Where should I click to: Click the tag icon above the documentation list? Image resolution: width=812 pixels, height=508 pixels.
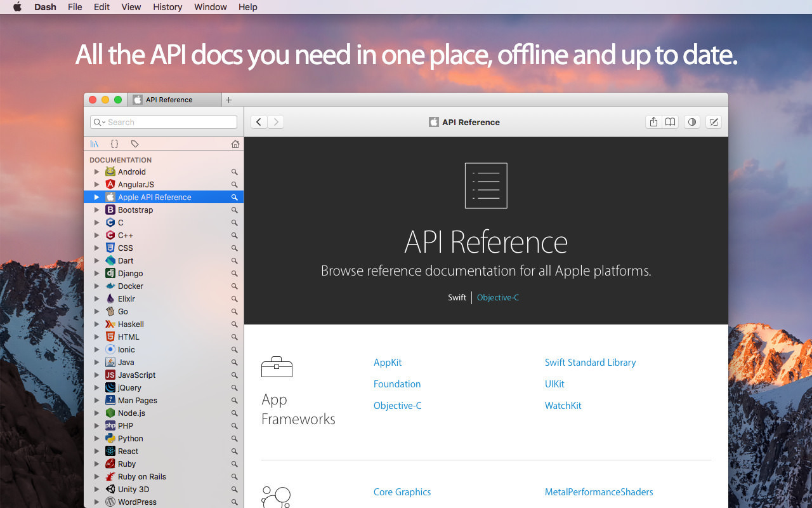(x=134, y=144)
